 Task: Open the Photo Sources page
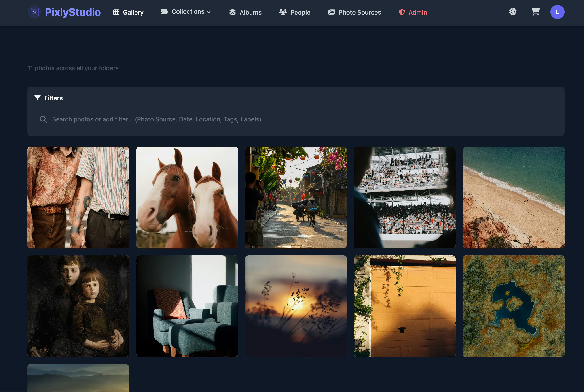355,12
